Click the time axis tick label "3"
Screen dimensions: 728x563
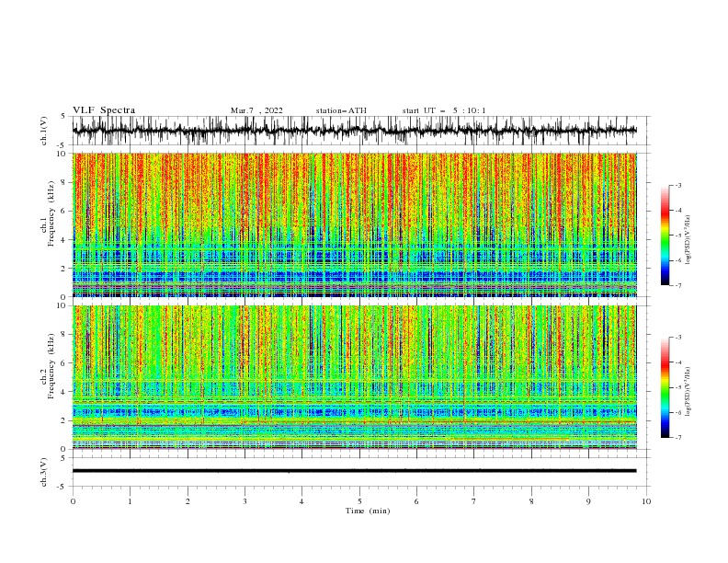(x=245, y=501)
